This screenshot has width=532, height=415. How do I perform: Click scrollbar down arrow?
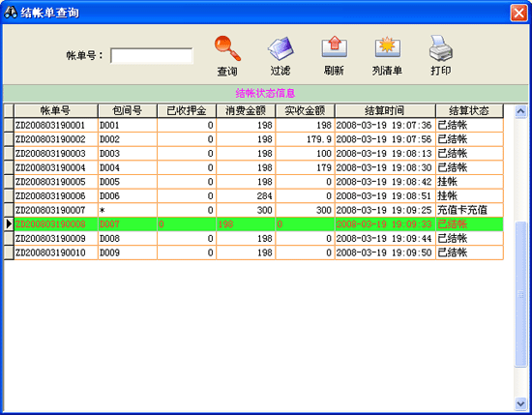tap(520, 403)
